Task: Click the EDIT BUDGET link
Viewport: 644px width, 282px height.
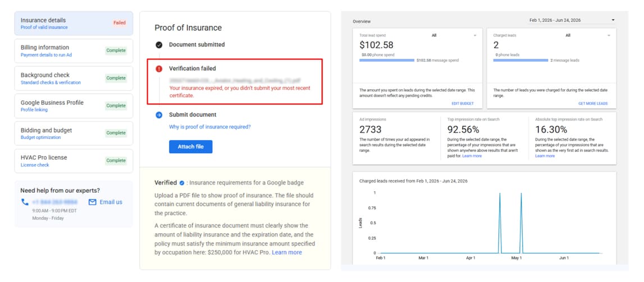Action: [463, 104]
